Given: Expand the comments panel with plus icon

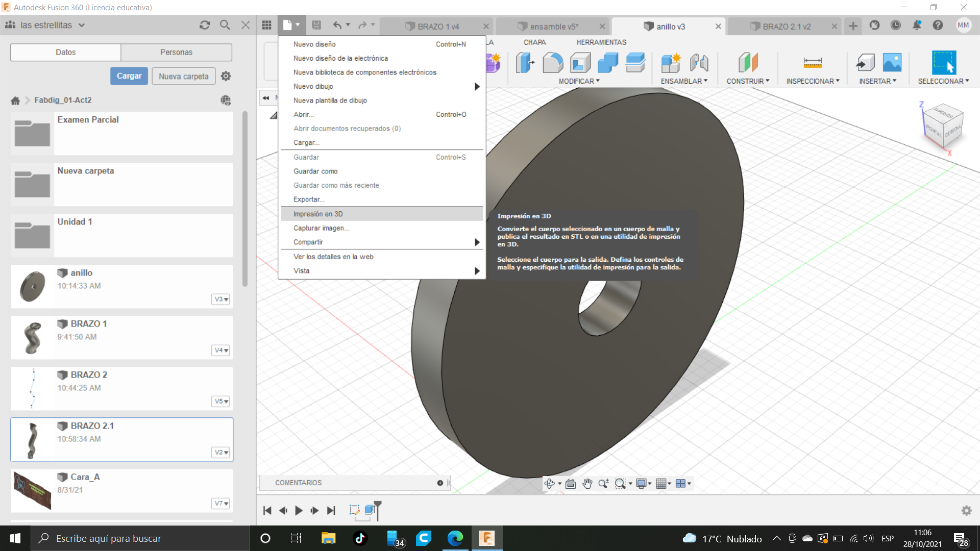Looking at the screenshot, I should pos(440,483).
